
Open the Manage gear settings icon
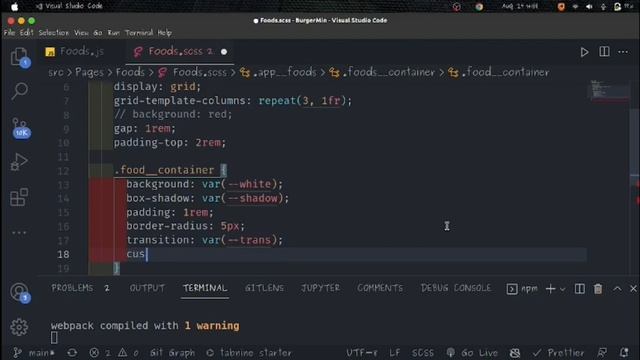(19, 327)
